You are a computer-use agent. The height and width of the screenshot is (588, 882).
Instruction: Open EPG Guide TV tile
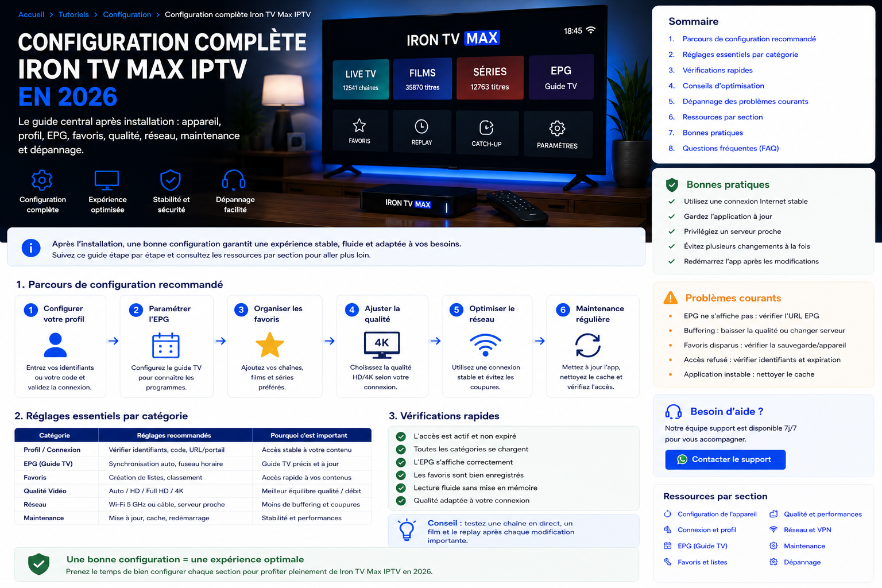tap(561, 78)
